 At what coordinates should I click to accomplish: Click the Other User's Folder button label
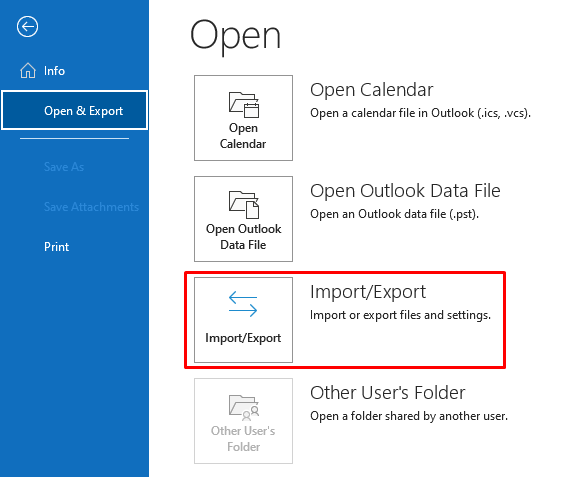[243, 439]
